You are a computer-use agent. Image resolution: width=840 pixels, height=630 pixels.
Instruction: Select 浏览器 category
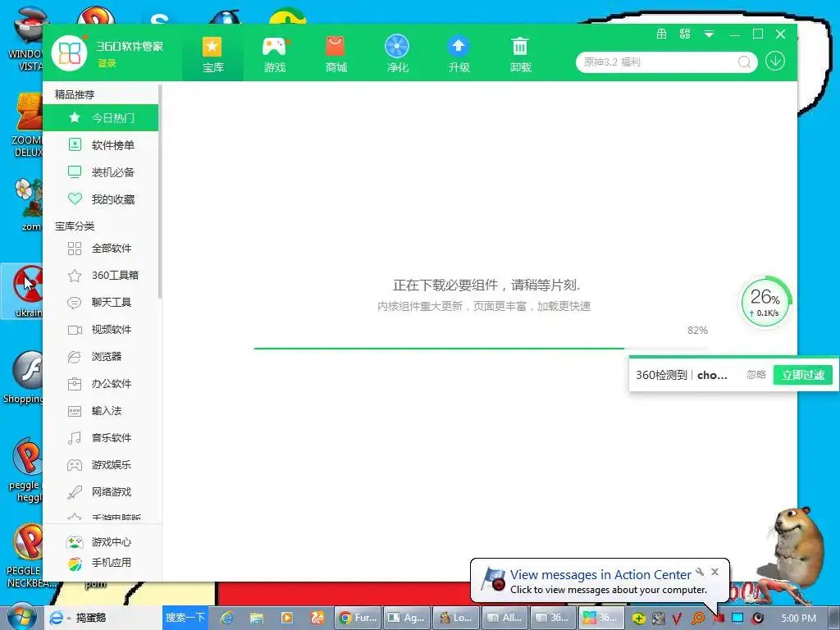pos(101,356)
